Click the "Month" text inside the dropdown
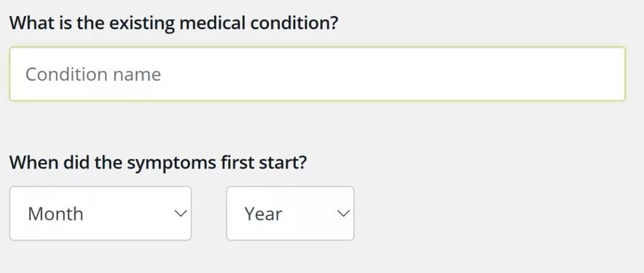Image resolution: width=644 pixels, height=273 pixels. coord(55,214)
